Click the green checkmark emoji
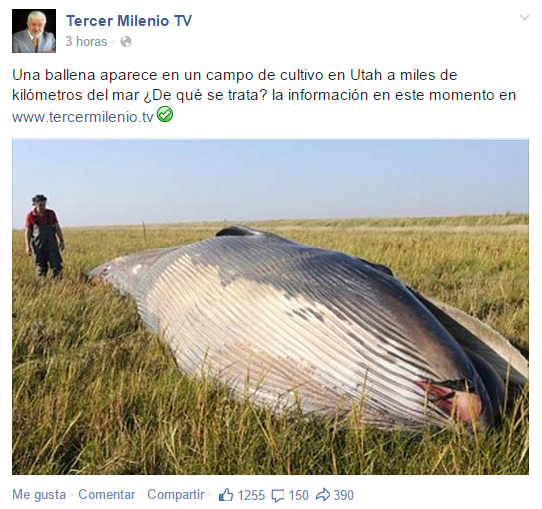The image size is (542, 509). (x=165, y=115)
